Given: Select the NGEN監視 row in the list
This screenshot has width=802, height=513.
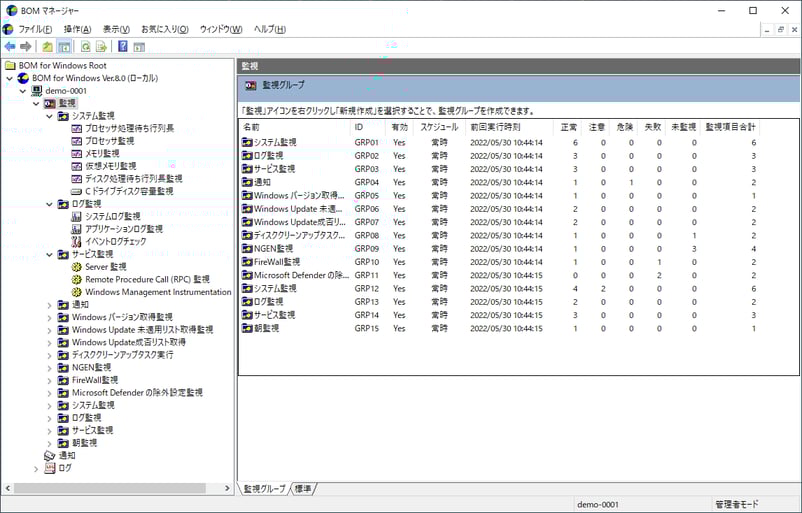Looking at the screenshot, I should tap(499, 249).
